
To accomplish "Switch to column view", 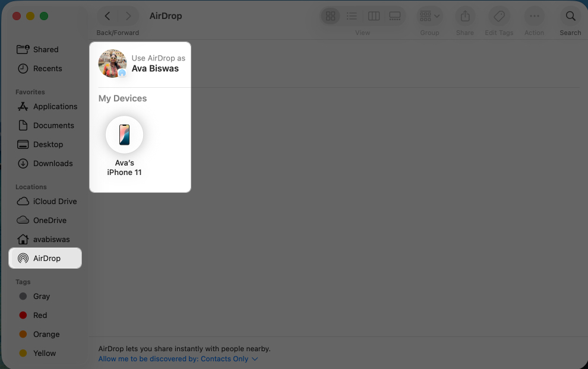I will click(374, 16).
